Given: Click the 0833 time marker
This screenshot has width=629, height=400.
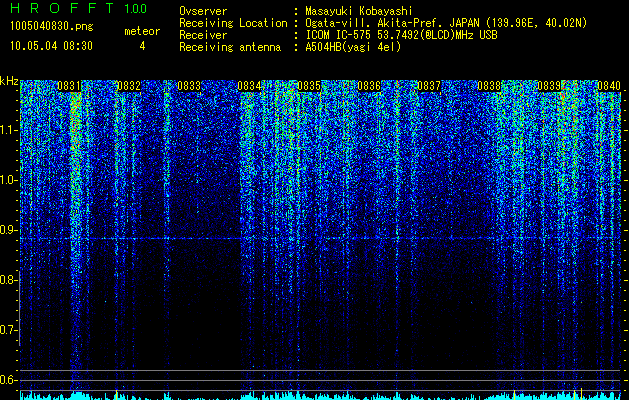Looking at the screenshot, I should tap(189, 86).
